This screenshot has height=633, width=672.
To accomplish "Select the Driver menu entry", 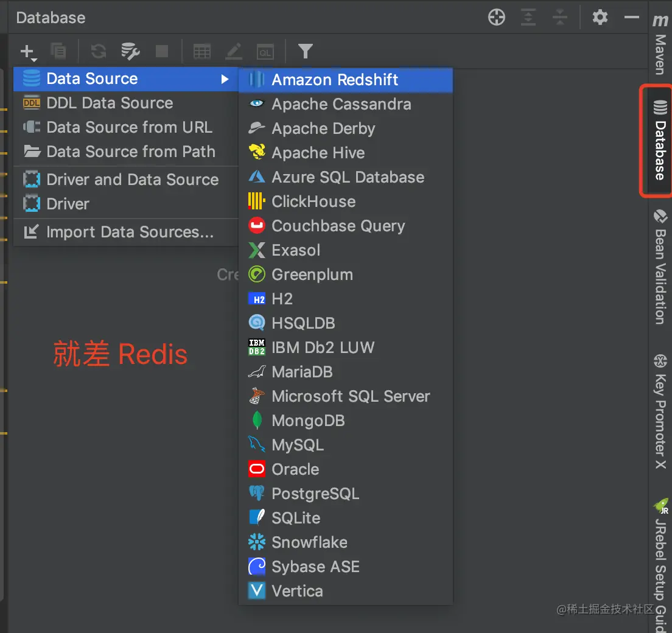I will pos(125,204).
